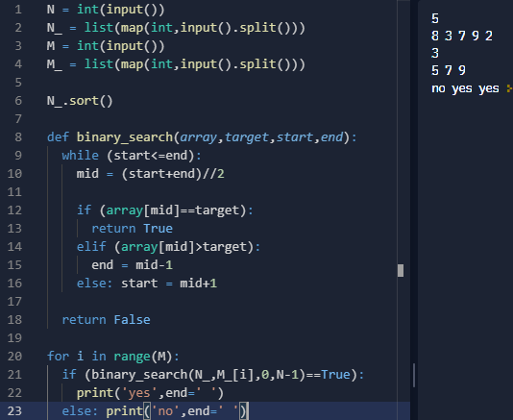Click line number 1 in gutter
Image resolution: width=513 pixels, height=420 pixels.
(18, 10)
